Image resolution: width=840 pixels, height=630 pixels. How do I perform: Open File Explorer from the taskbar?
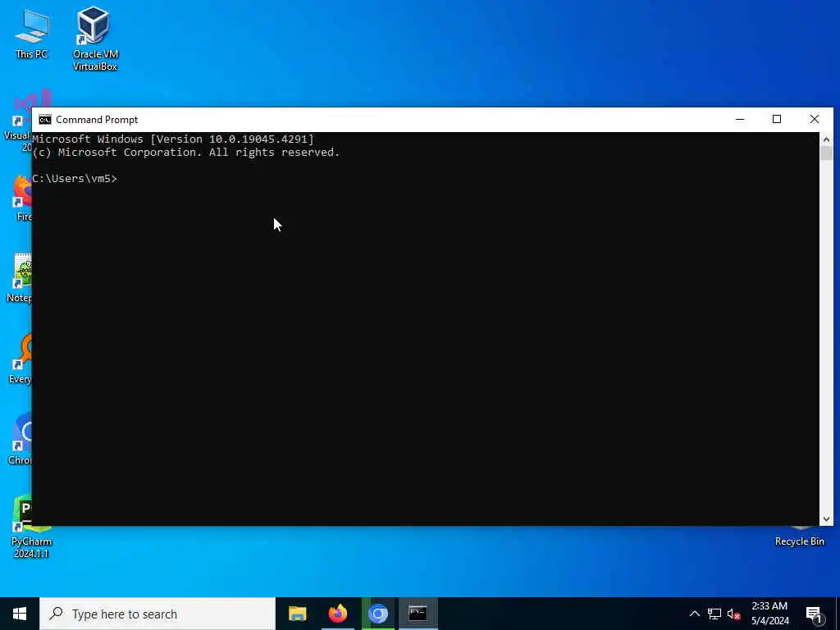[297, 614]
